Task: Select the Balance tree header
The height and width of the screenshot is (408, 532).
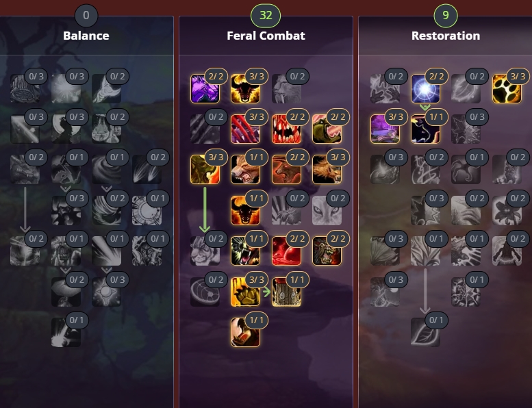Action: point(86,36)
